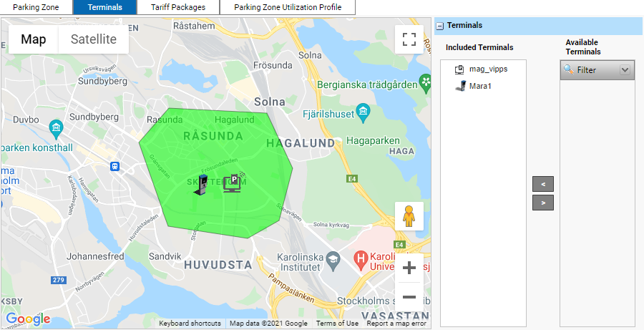
Task: Move terminal to available with > button
Action: pyautogui.click(x=543, y=203)
